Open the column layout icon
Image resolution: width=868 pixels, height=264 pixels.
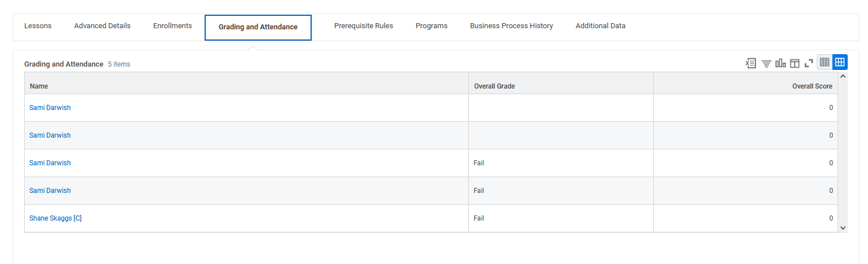pyautogui.click(x=795, y=63)
